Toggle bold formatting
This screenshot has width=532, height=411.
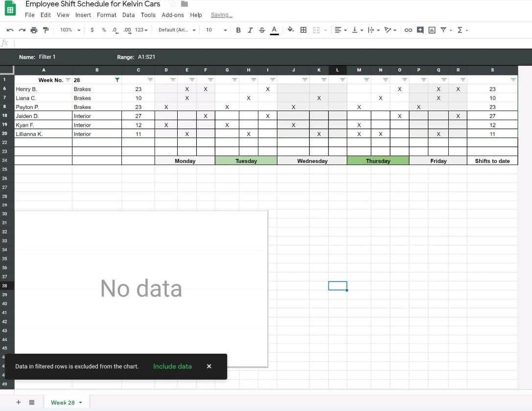(238, 30)
